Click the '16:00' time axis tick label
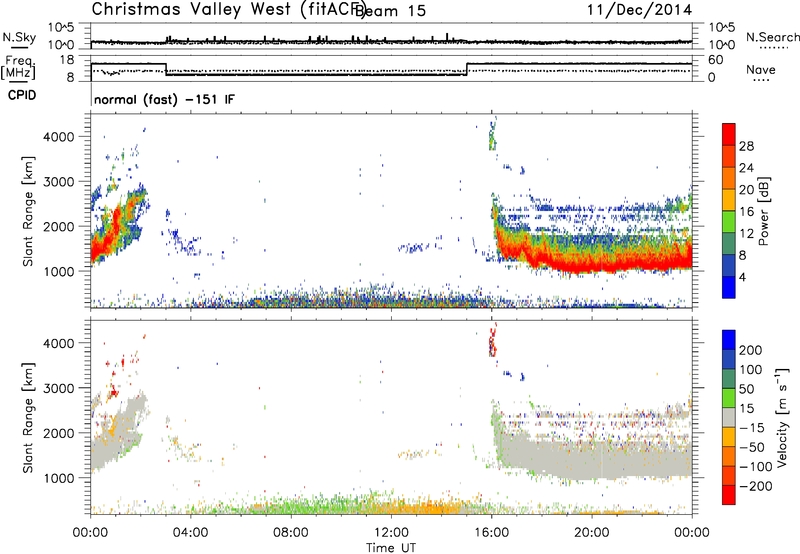The image size is (800, 554). tap(491, 533)
